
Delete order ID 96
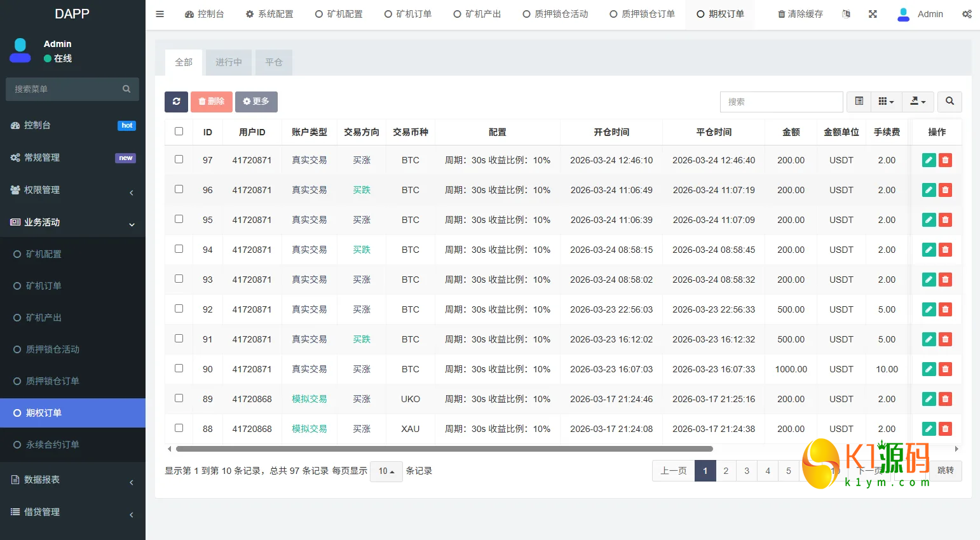(x=945, y=190)
